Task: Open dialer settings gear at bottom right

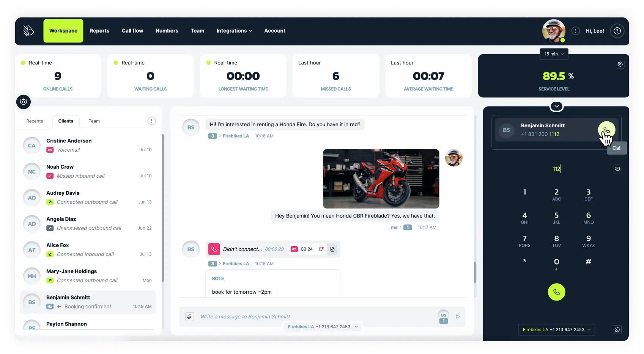Action: 617,330
